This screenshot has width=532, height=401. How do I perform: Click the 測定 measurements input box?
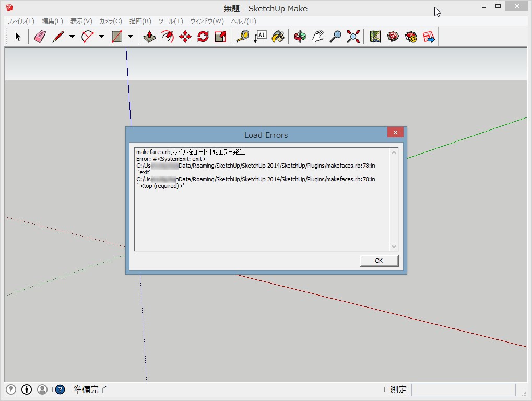click(464, 390)
